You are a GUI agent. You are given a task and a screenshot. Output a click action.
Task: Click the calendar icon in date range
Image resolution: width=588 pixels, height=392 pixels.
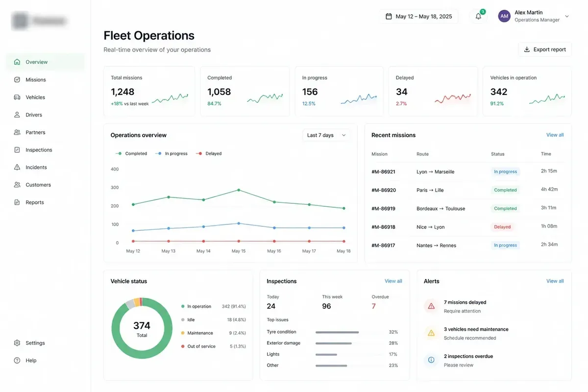[x=389, y=16]
